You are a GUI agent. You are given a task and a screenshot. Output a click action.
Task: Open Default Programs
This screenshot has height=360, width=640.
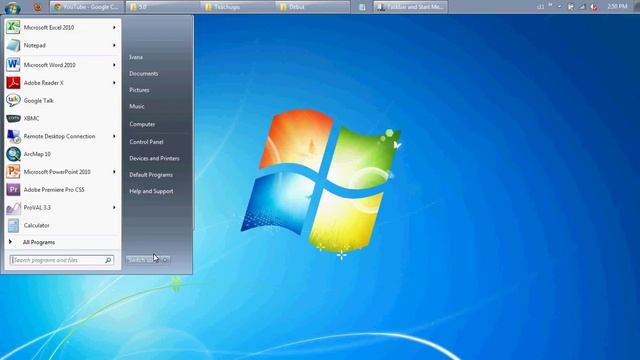tap(151, 175)
